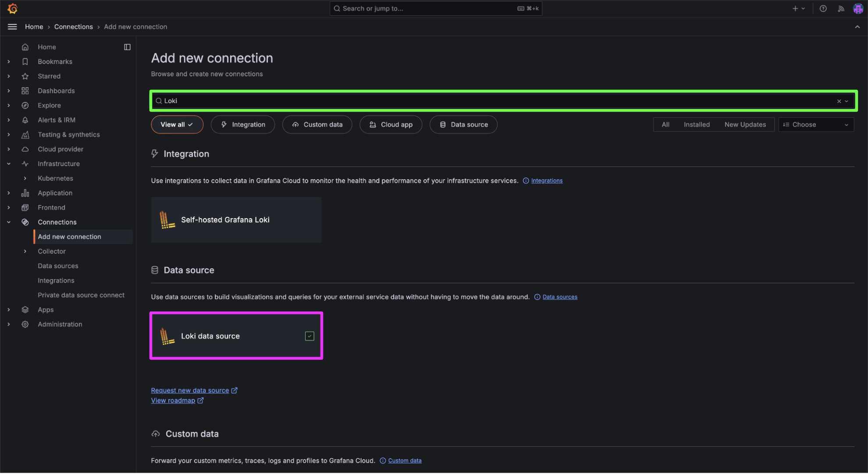Toggle the installed checkmark on Loki data source
The image size is (868, 474).
click(309, 336)
